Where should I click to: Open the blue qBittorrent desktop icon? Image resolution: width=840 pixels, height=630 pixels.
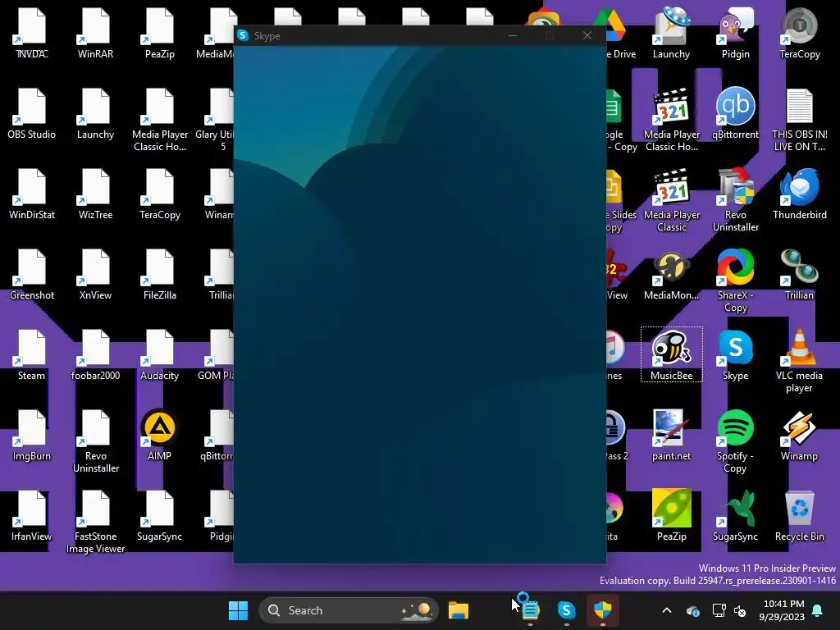coord(736,113)
